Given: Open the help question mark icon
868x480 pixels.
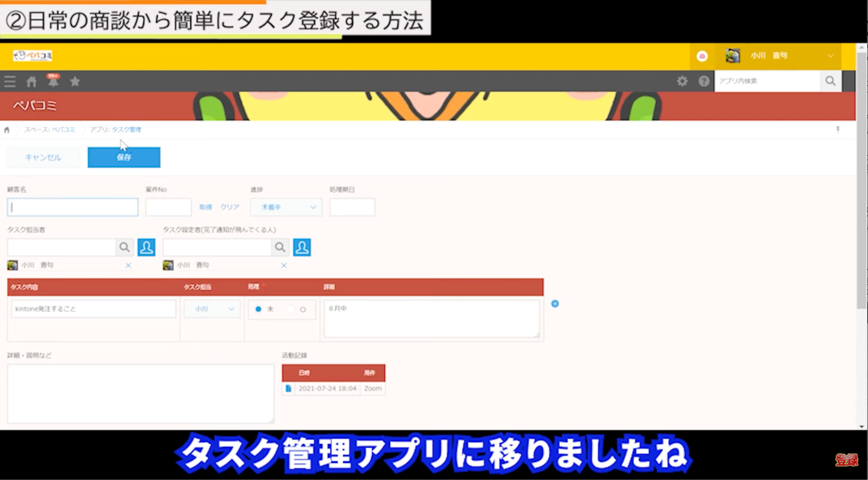Looking at the screenshot, I should point(703,81).
